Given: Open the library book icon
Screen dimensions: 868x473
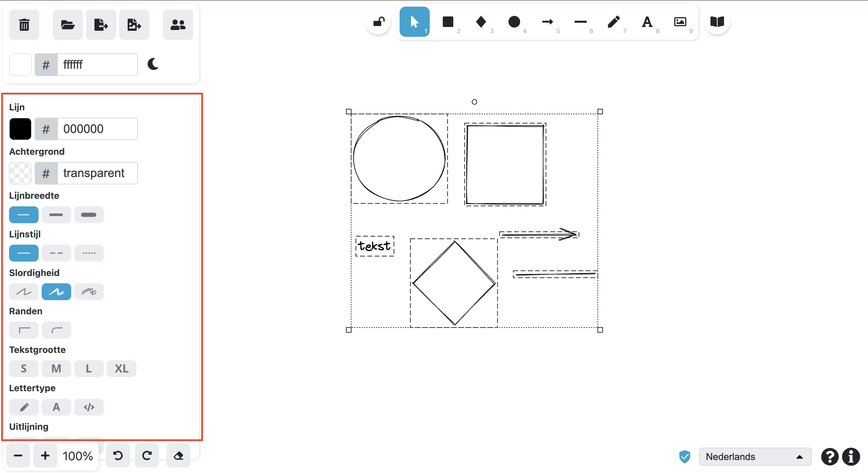Looking at the screenshot, I should coord(717,22).
